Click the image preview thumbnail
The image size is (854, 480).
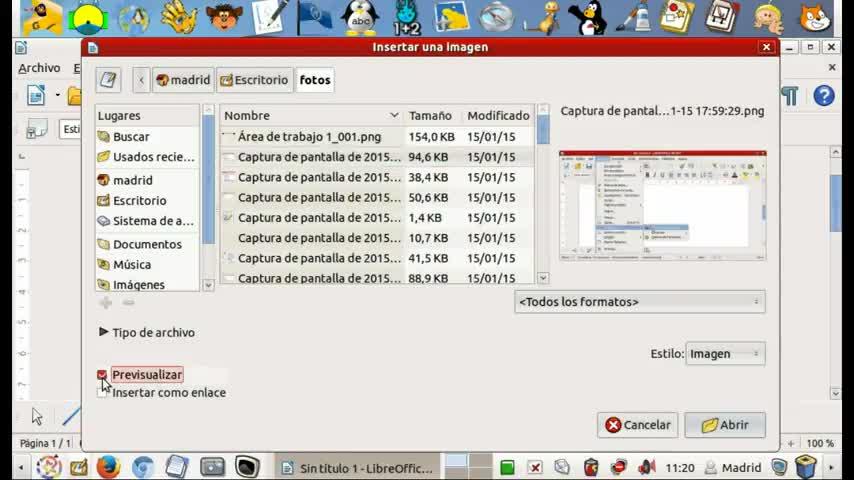click(662, 205)
